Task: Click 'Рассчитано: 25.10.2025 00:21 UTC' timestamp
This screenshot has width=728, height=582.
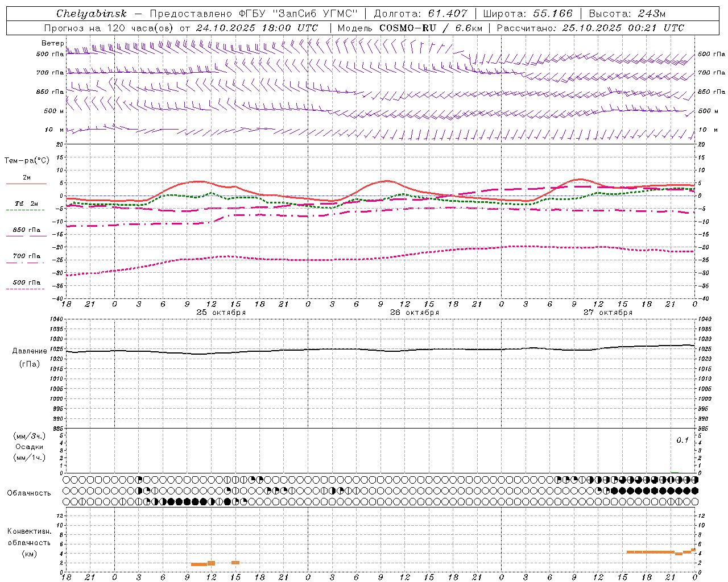Action: (x=590, y=28)
